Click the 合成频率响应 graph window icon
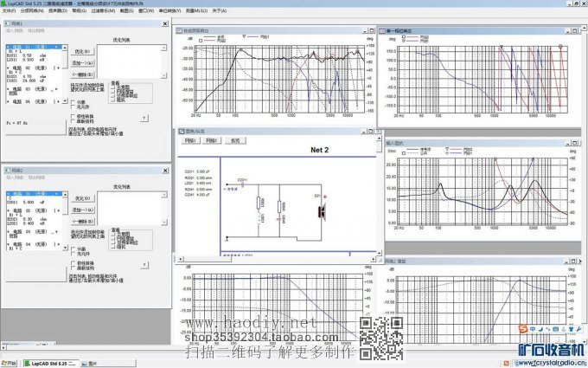 tap(180, 29)
